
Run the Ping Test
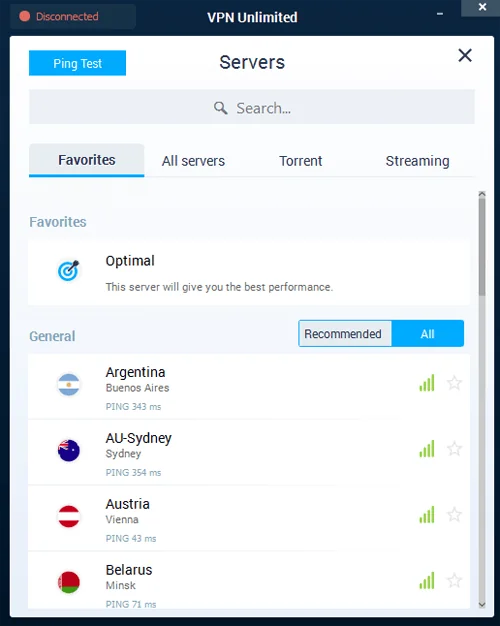coord(77,63)
